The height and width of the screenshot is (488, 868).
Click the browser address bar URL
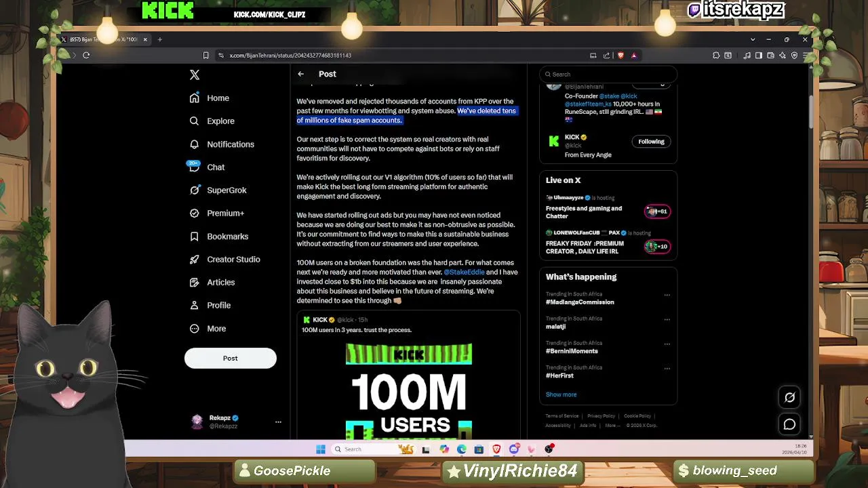point(290,56)
